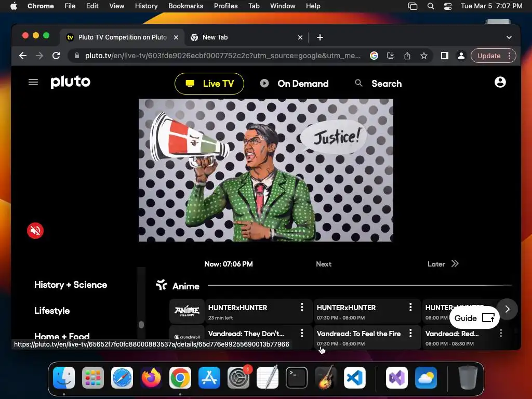Select the Lifestyle category
This screenshot has height=399, width=532.
tap(52, 311)
